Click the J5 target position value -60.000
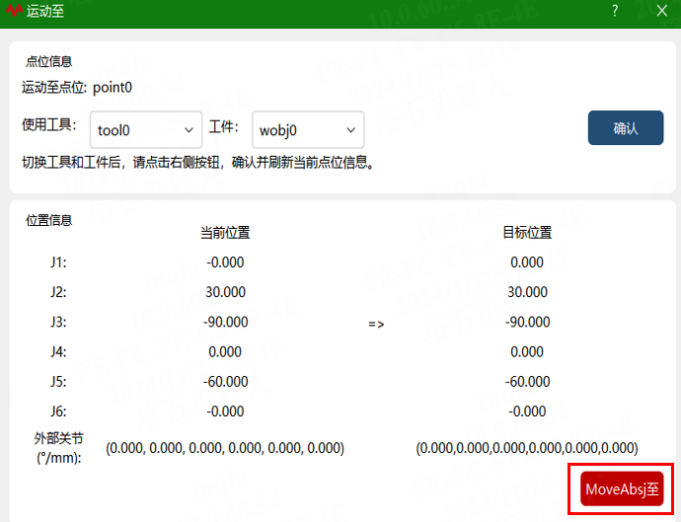This screenshot has width=681, height=522. [527, 381]
